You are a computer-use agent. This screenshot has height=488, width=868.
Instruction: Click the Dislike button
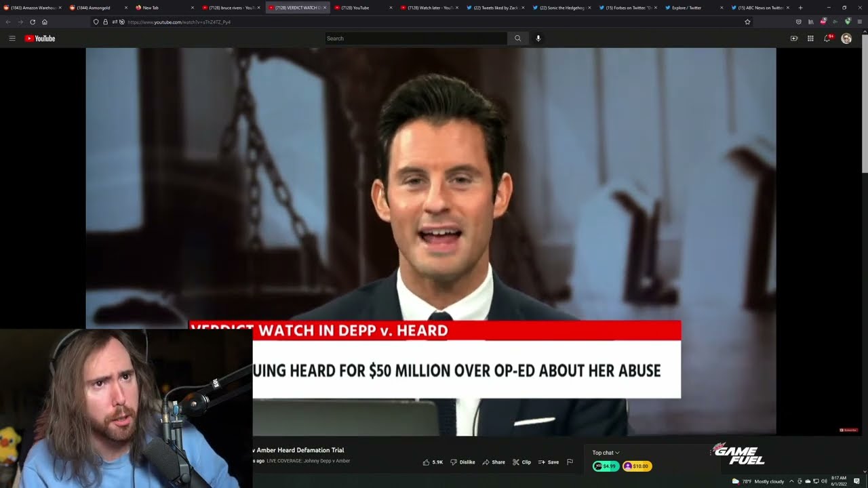click(x=462, y=462)
